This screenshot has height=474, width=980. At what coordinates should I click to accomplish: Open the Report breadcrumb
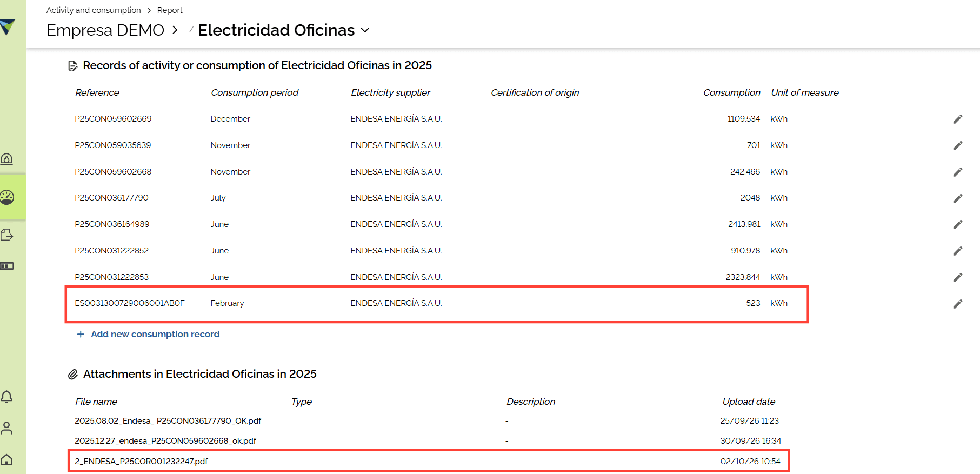(x=170, y=10)
